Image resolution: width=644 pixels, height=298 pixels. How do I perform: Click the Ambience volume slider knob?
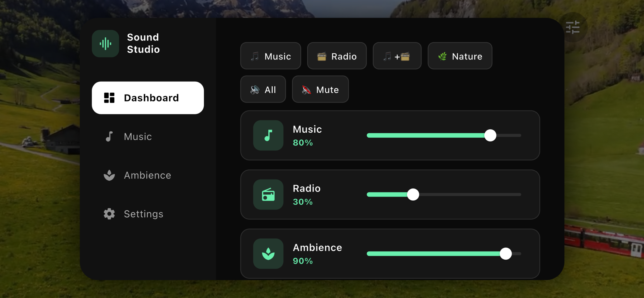(x=506, y=254)
